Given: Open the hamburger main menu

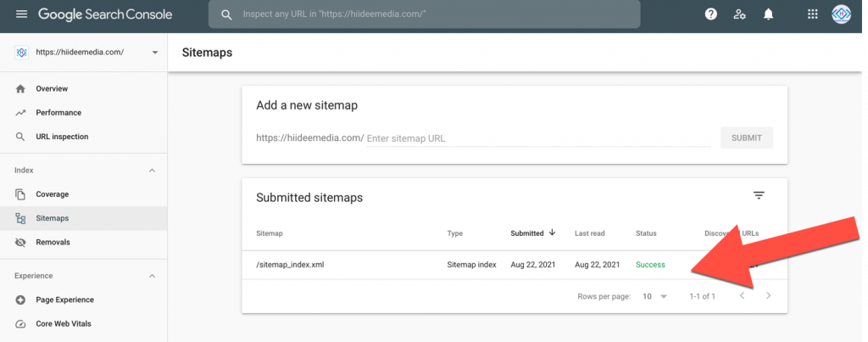Looking at the screenshot, I should 21,14.
